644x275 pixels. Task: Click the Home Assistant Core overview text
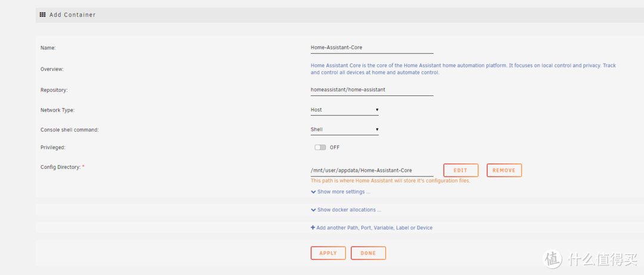(463, 69)
